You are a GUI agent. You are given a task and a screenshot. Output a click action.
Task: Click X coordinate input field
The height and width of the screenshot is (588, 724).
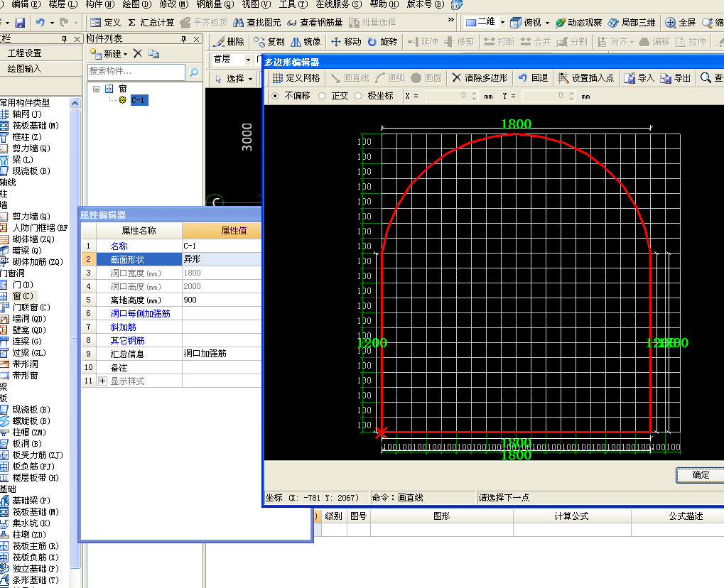pos(447,96)
